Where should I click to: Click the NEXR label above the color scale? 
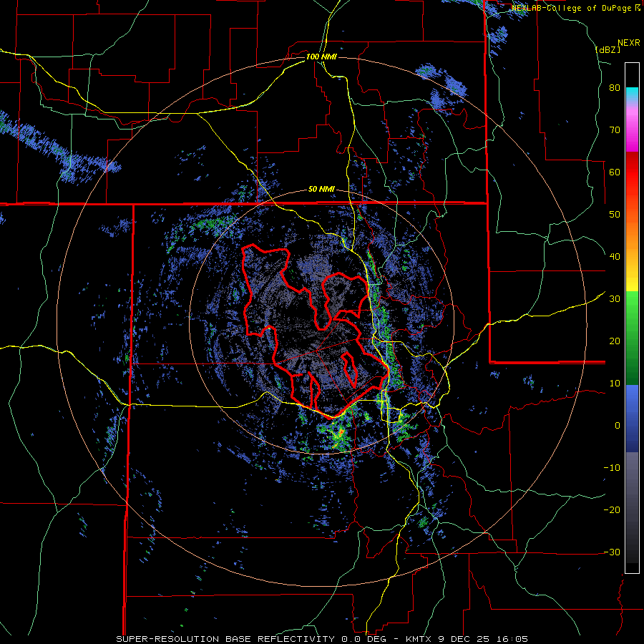[628, 42]
